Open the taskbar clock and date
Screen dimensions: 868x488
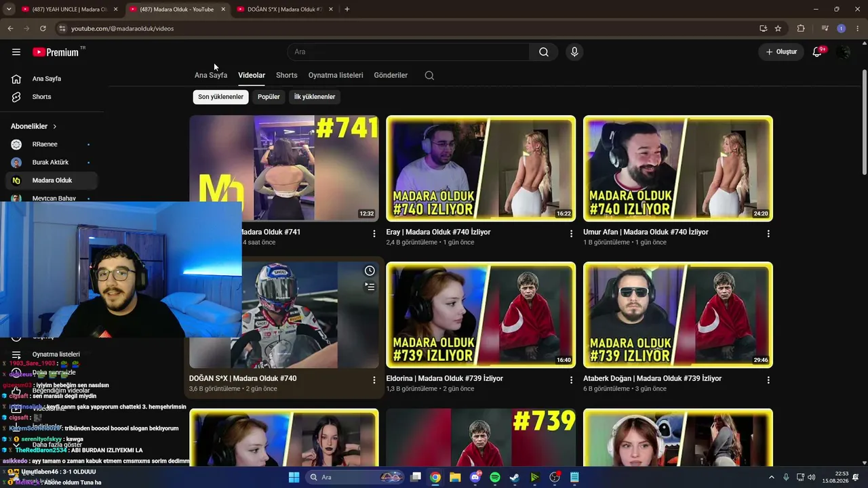coord(836,477)
